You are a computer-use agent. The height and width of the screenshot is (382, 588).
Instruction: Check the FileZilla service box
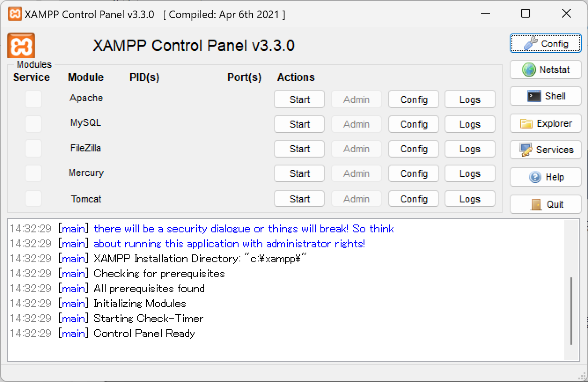[x=33, y=149]
